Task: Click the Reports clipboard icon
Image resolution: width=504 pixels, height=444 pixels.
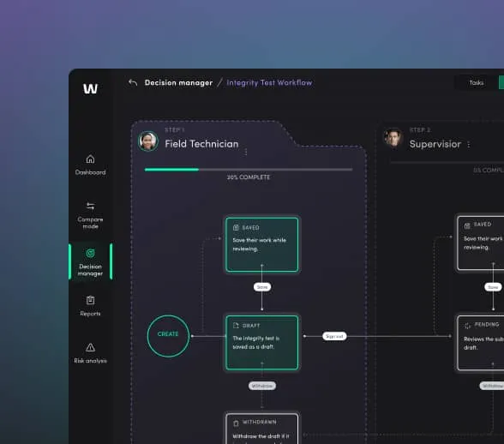Action: (90, 300)
